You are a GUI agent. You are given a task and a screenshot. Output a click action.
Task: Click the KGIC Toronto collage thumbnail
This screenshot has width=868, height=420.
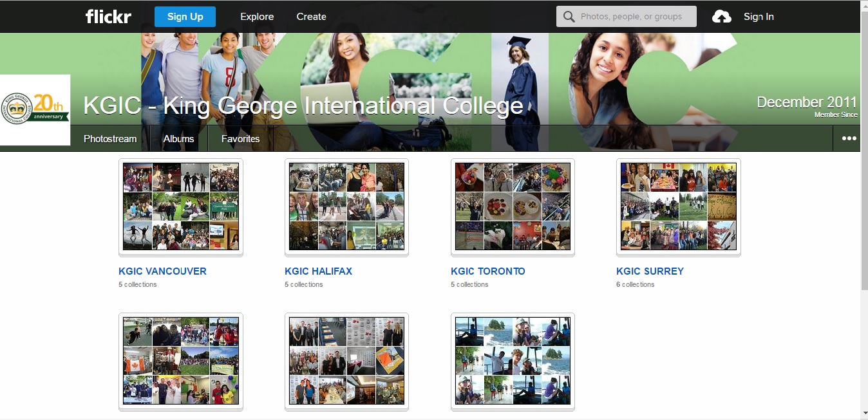(x=513, y=206)
